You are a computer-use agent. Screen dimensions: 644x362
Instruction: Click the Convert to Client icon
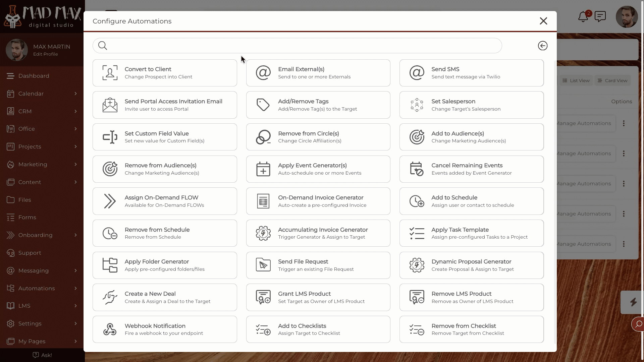tap(110, 72)
